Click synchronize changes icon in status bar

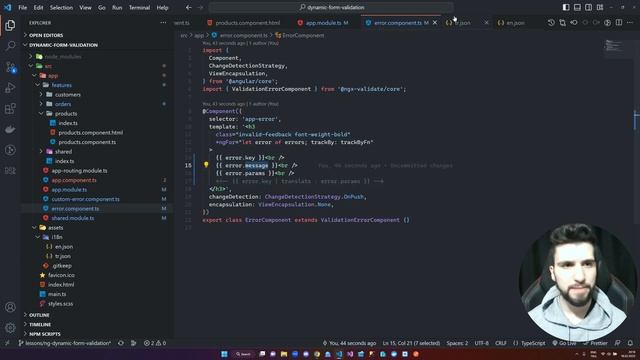click(121, 343)
